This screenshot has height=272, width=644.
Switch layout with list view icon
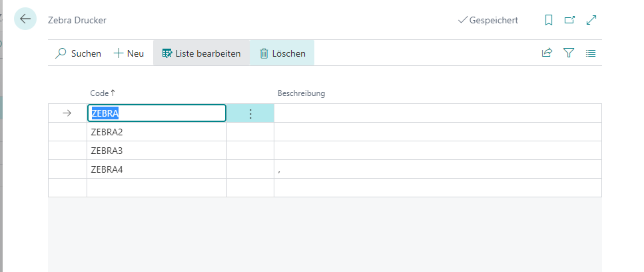(x=591, y=53)
